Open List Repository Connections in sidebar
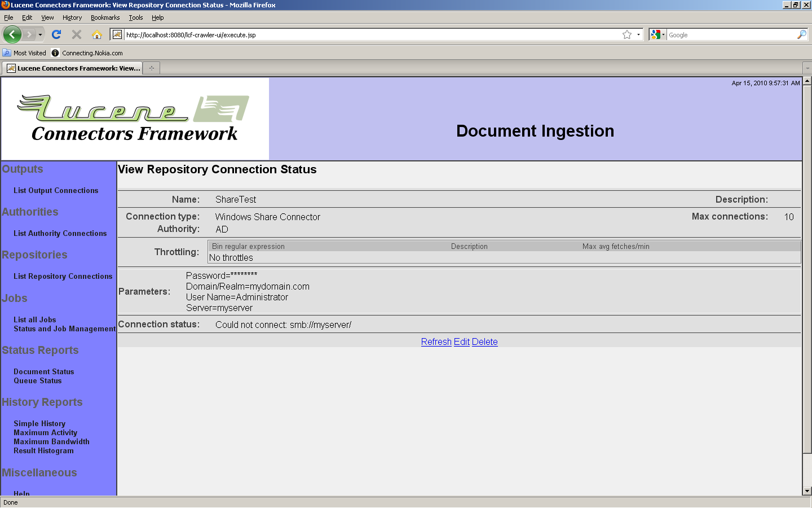 click(x=63, y=276)
